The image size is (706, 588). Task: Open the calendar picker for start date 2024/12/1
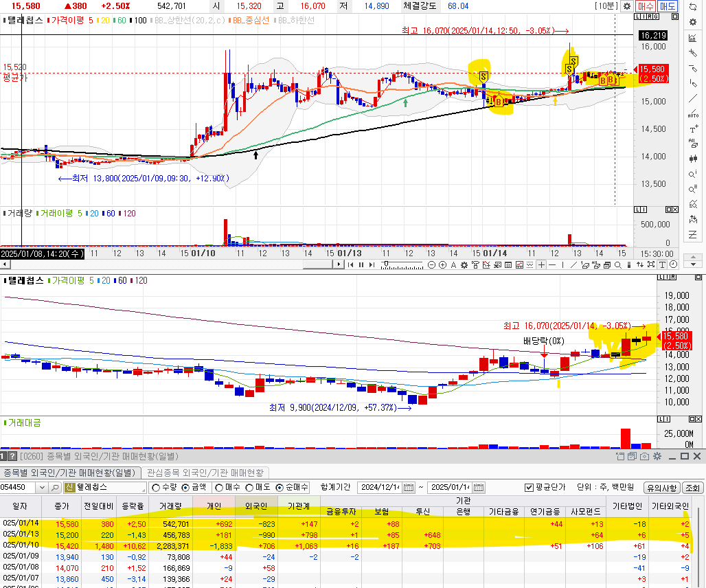[409, 487]
